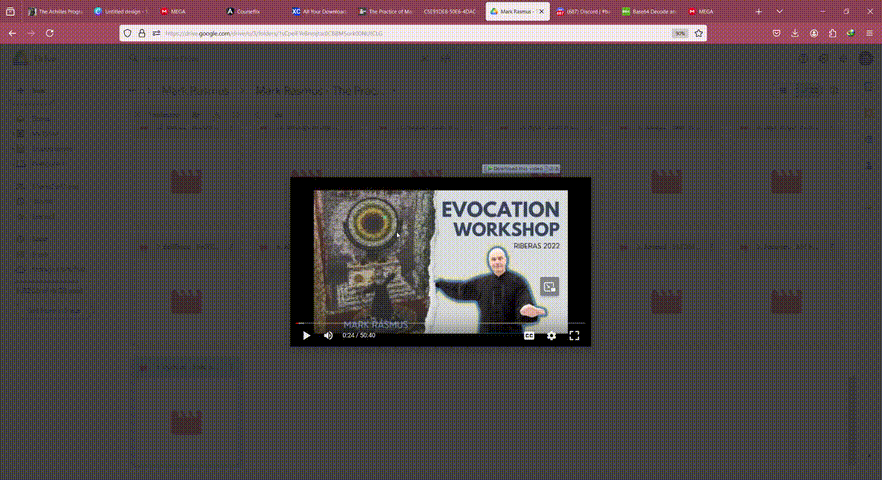Play the Evocation Workshop video
882x480 pixels.
point(306,335)
